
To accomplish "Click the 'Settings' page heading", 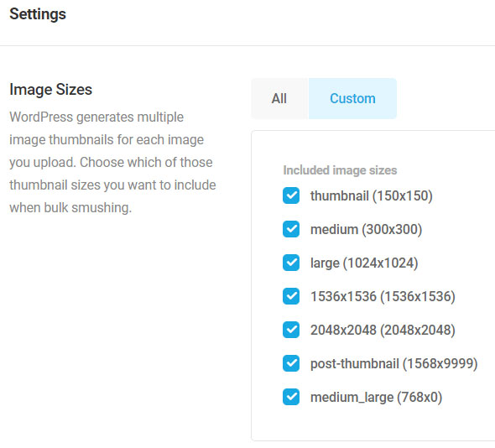I will [38, 14].
